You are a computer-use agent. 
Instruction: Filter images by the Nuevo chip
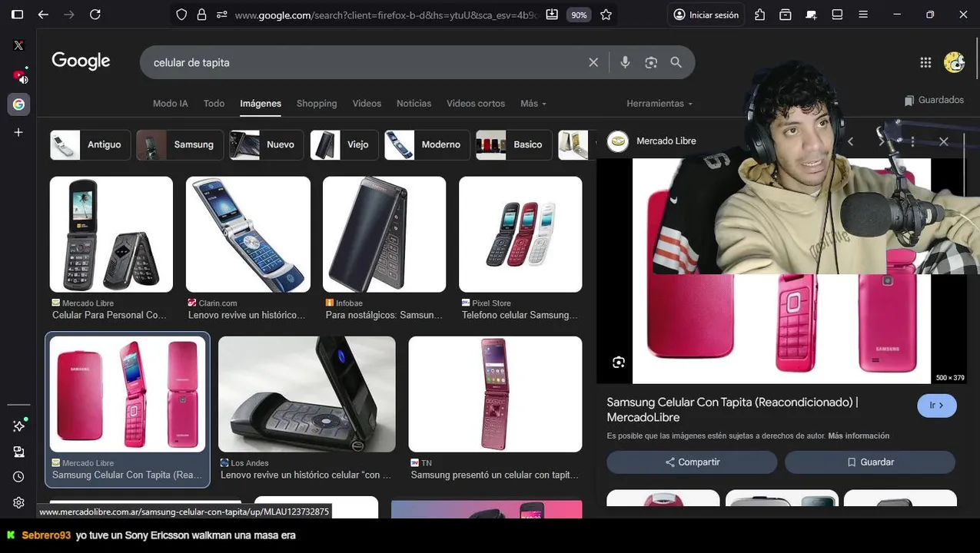coord(267,144)
